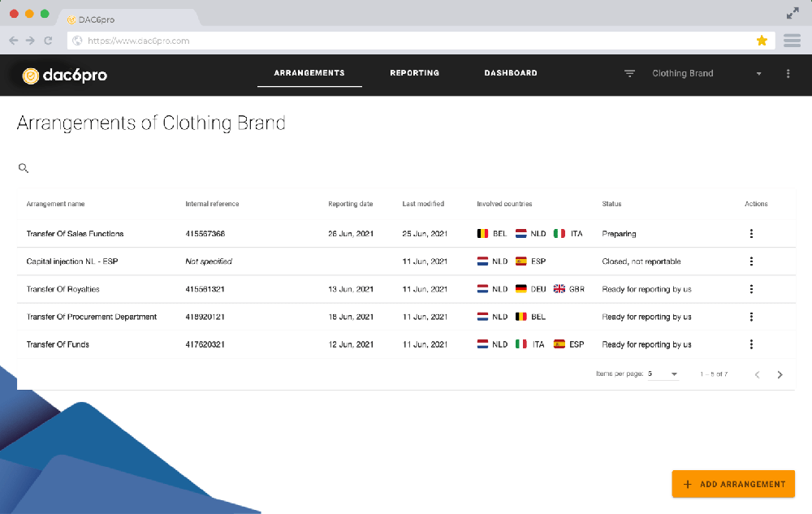Open the browser hamburger menu

pos(792,41)
